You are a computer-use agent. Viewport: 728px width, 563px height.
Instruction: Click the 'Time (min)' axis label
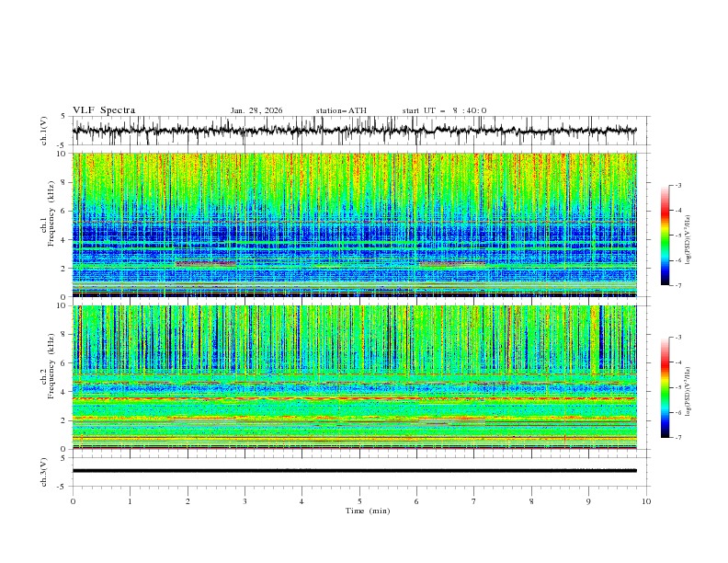click(368, 511)
